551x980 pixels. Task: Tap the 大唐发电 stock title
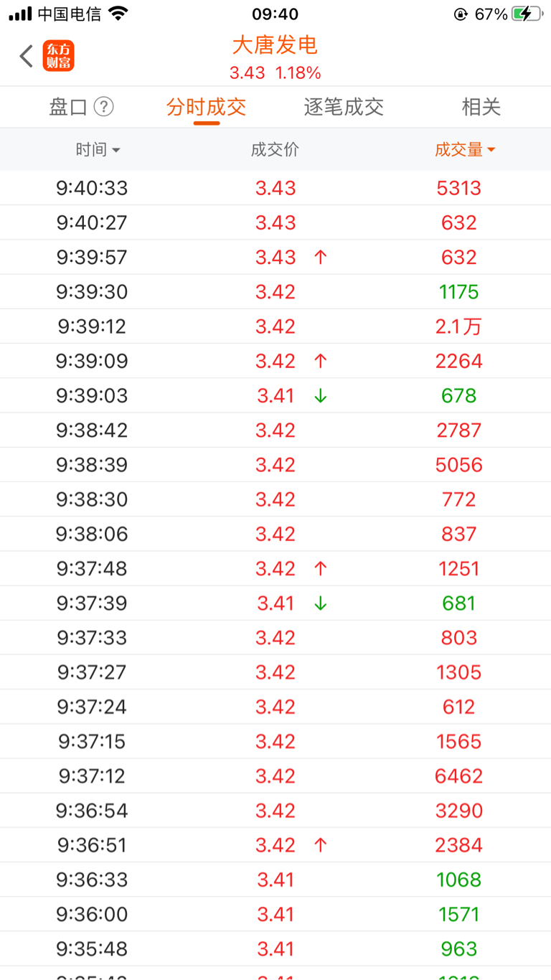[x=275, y=45]
